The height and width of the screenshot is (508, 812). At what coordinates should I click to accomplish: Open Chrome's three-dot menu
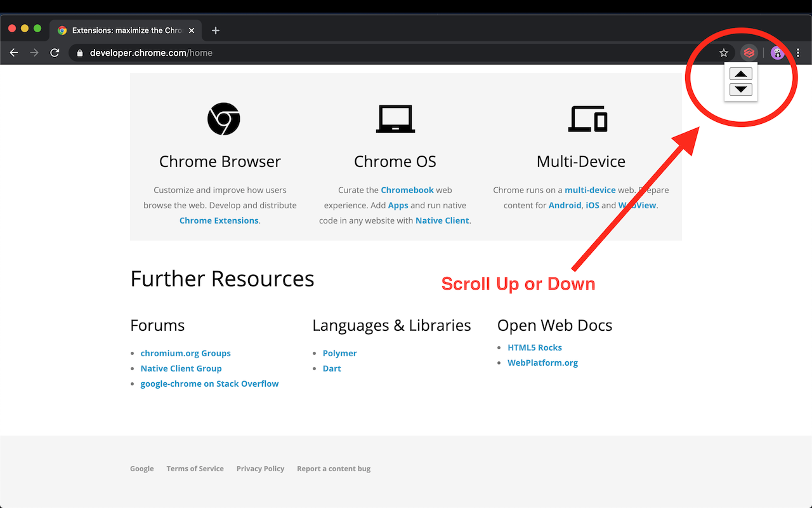tap(798, 53)
